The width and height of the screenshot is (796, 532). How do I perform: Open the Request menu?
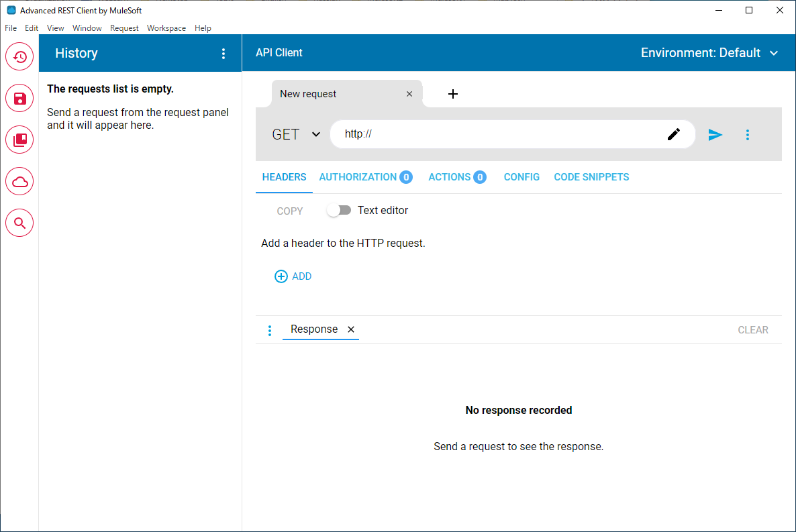[124, 28]
